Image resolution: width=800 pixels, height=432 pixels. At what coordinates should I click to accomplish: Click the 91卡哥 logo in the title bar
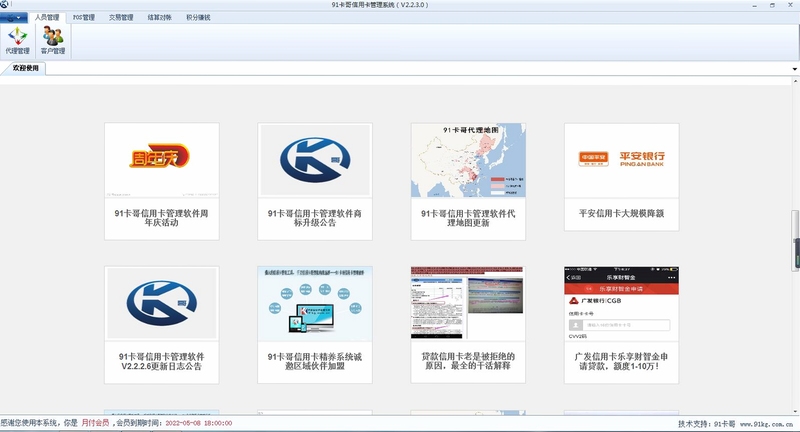(x=5, y=5)
